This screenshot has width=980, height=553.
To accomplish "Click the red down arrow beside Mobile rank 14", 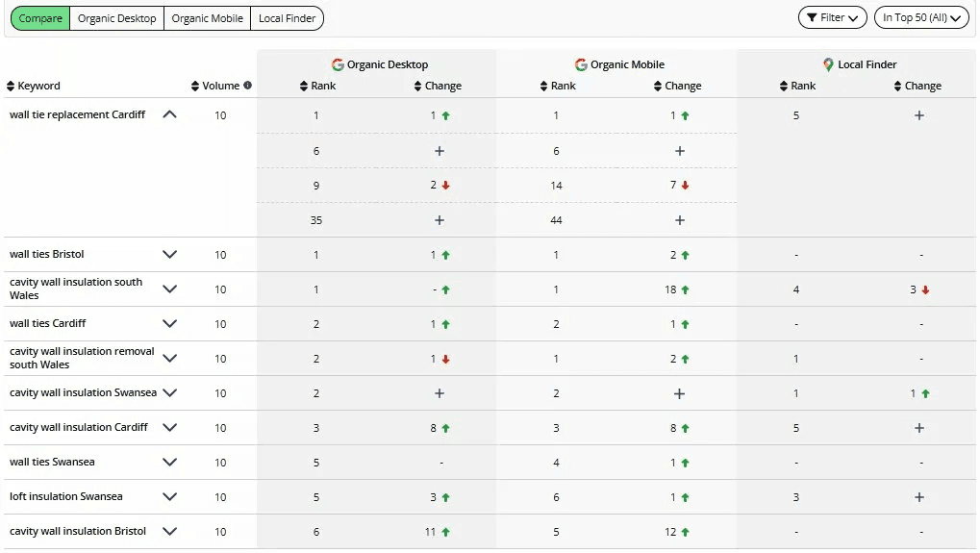I will click(685, 185).
